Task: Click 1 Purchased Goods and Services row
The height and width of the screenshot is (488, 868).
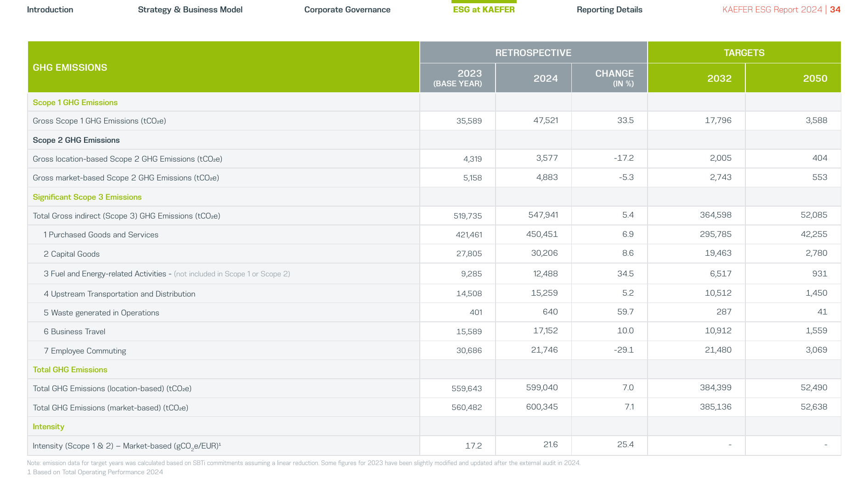Action: point(101,235)
